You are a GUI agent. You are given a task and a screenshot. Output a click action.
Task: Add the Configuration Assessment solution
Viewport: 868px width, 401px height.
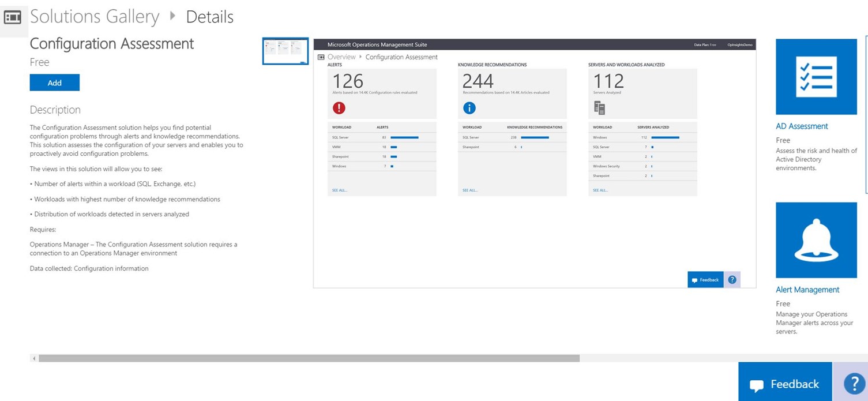tap(55, 83)
